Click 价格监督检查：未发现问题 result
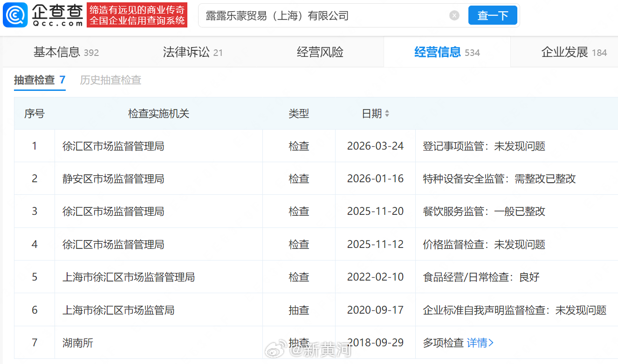This screenshot has width=618, height=364. pos(484,245)
